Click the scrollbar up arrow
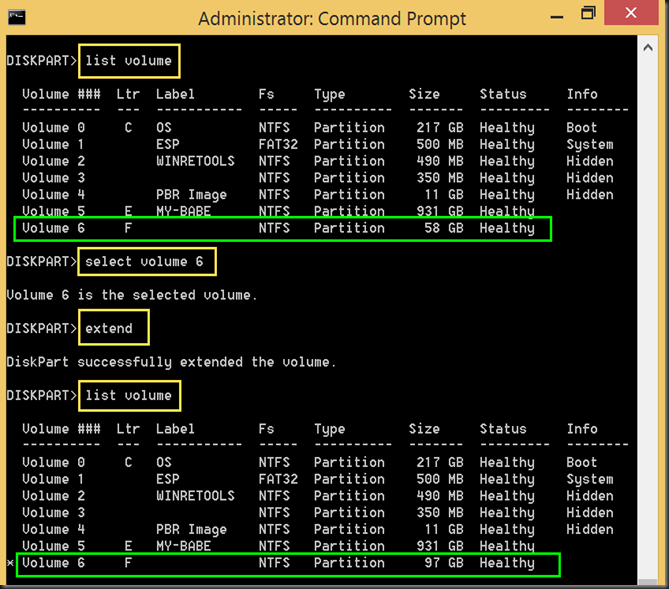 click(x=648, y=48)
